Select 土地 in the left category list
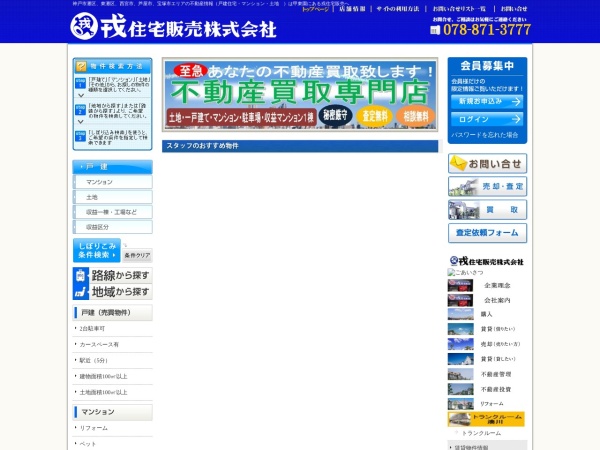This screenshot has height=450, width=600. coord(112,197)
